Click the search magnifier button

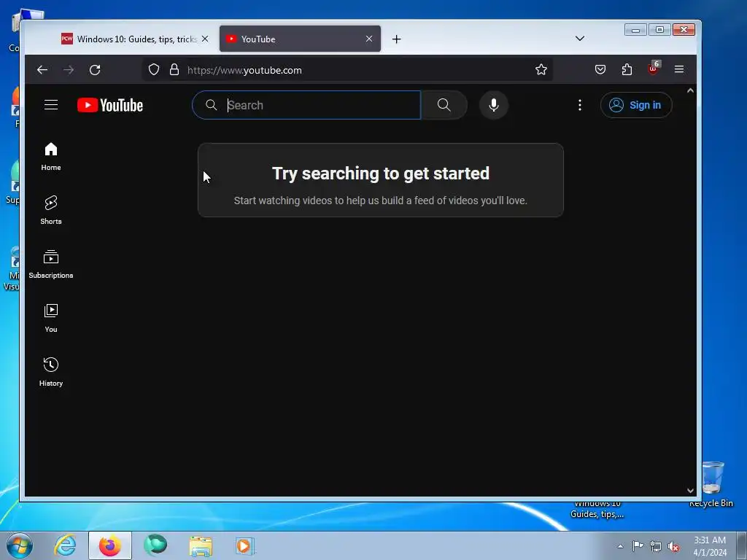coord(444,105)
